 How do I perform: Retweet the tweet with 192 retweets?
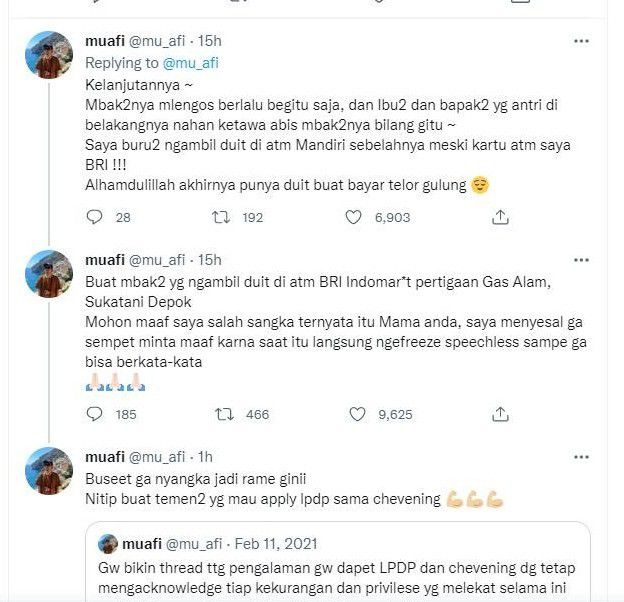(223, 216)
